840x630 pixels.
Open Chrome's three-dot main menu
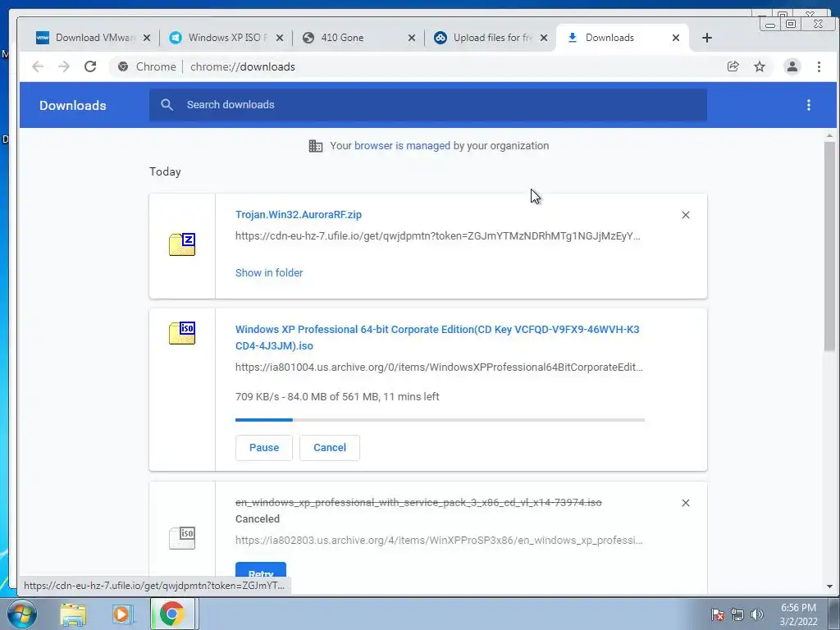819,66
